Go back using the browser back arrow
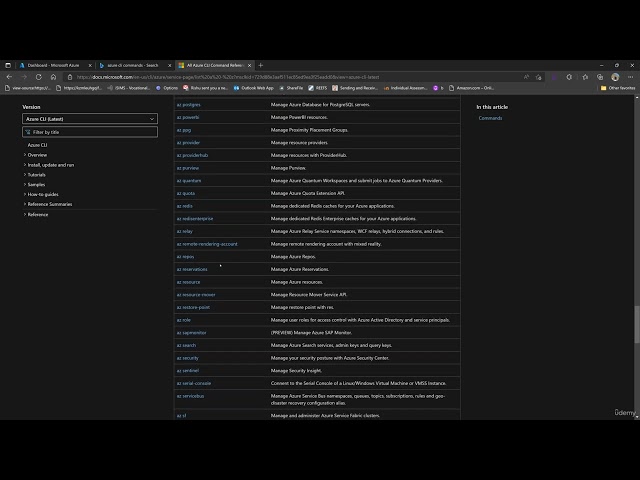640x480 pixels. point(9,77)
